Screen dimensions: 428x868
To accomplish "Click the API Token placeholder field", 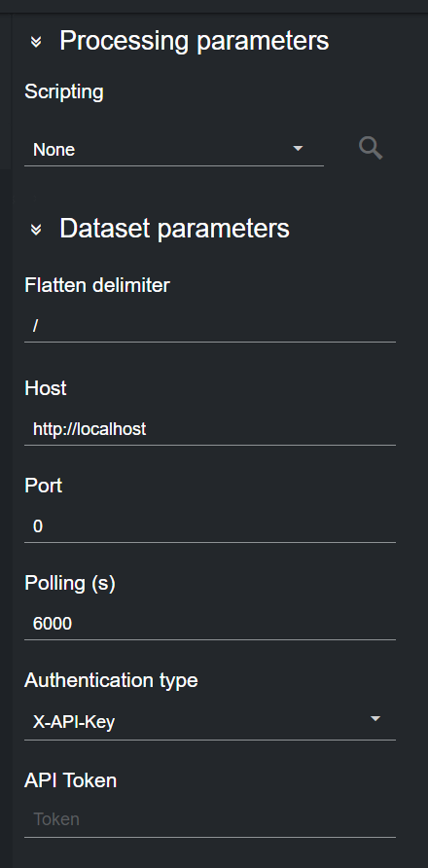I will click(210, 819).
